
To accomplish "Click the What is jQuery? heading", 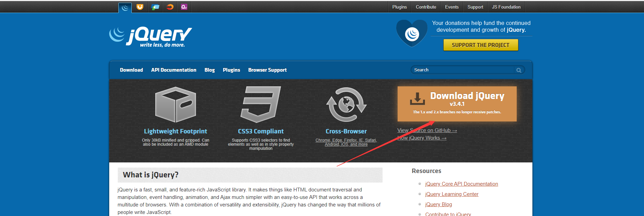I will (151, 175).
